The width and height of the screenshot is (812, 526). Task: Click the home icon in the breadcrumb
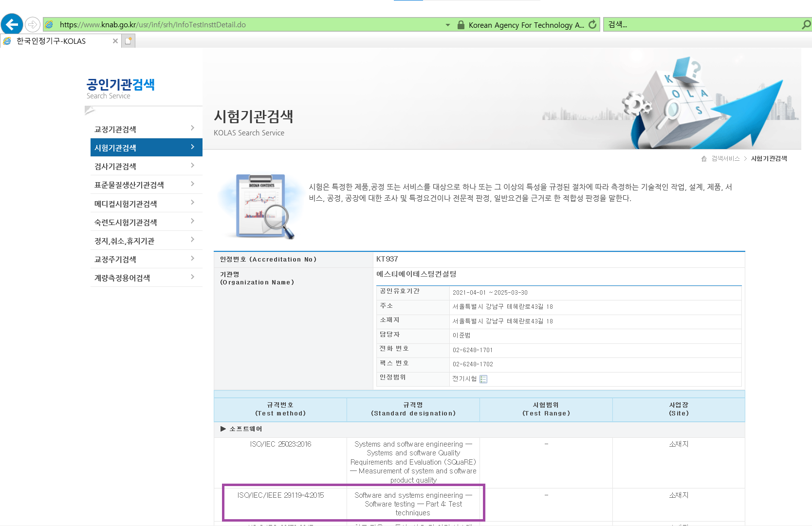pyautogui.click(x=703, y=158)
